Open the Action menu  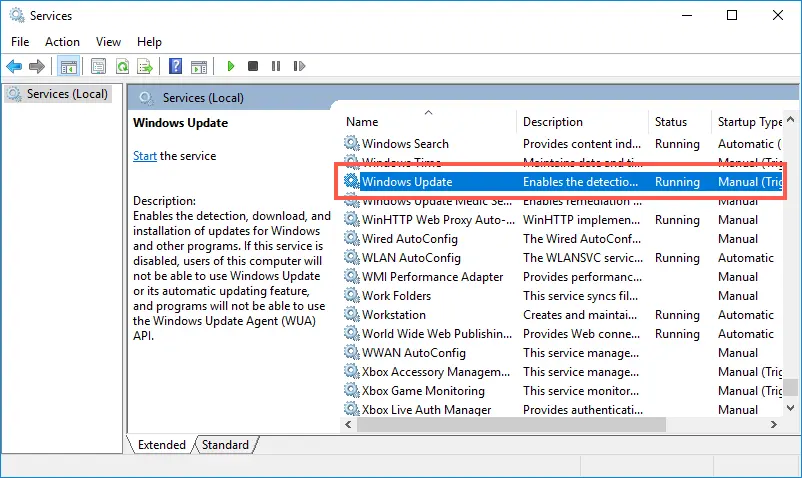pyautogui.click(x=62, y=42)
